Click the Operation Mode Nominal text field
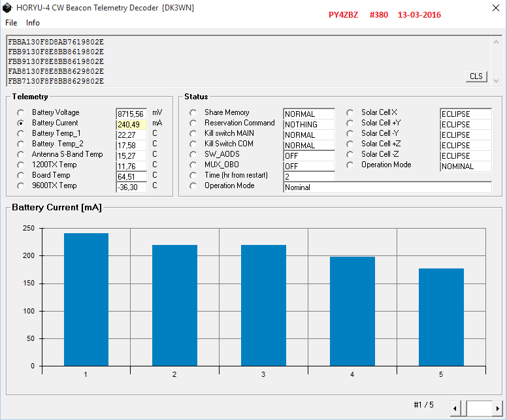Screen dimensions: 507x420 click(387, 187)
